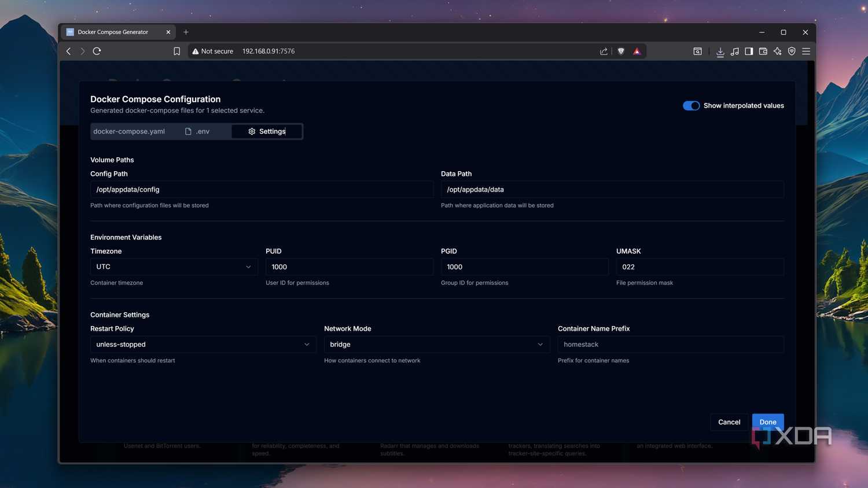
Task: Click the 'Container Settings' section heading
Action: [x=120, y=315]
